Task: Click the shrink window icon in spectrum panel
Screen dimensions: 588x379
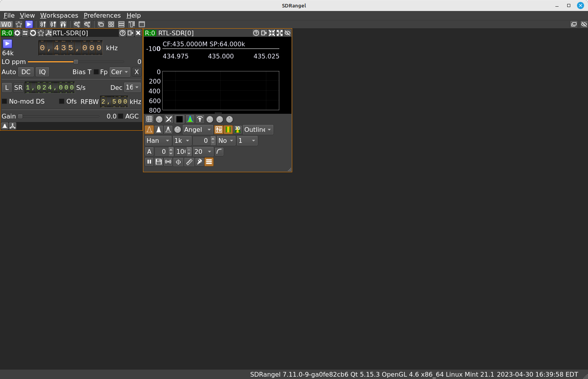Action: pos(272,33)
